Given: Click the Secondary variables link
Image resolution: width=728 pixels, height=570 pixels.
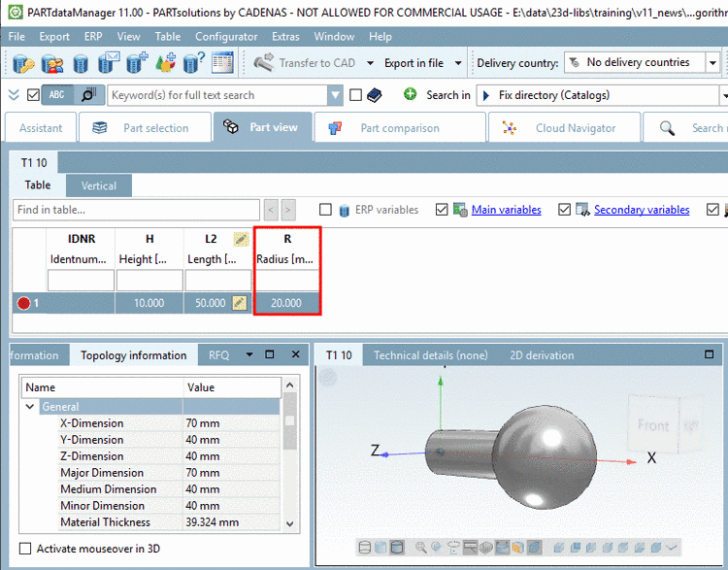Looking at the screenshot, I should (x=641, y=210).
